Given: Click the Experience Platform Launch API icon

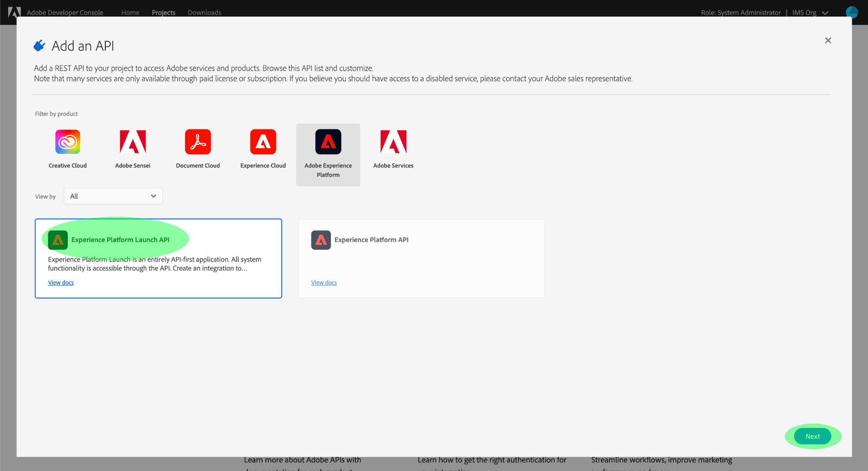Looking at the screenshot, I should [58, 240].
